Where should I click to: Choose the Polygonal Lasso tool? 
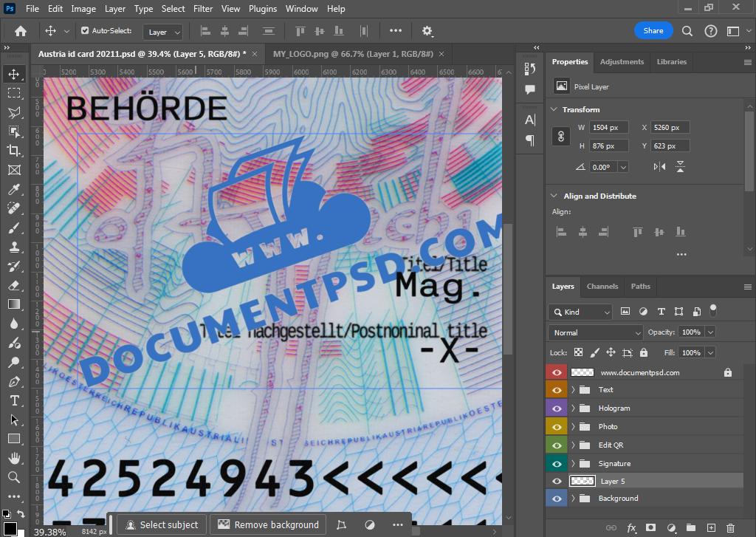14,112
